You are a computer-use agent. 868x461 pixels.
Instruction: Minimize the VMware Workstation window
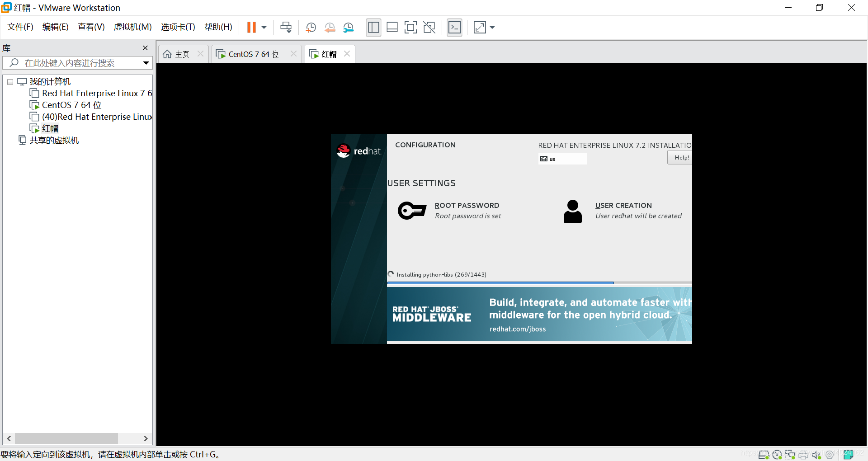tap(788, 8)
